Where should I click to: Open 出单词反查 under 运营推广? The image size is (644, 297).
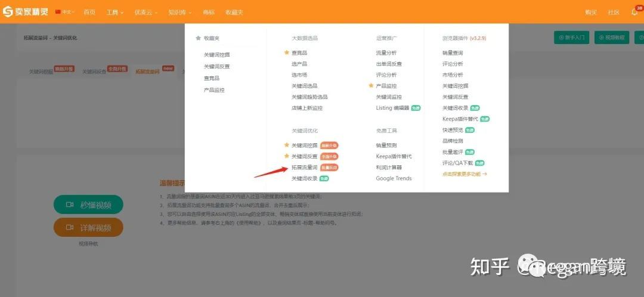pos(389,64)
